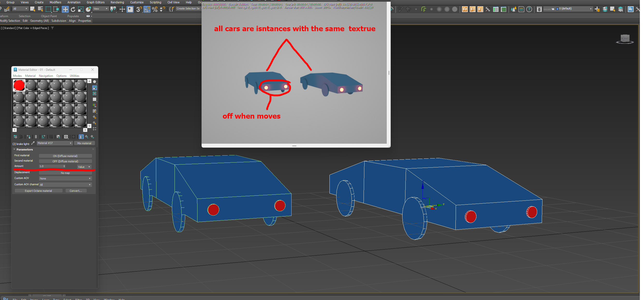Toggle Angle Snap on toolbar
644x300 pixels.
(x=147, y=9)
